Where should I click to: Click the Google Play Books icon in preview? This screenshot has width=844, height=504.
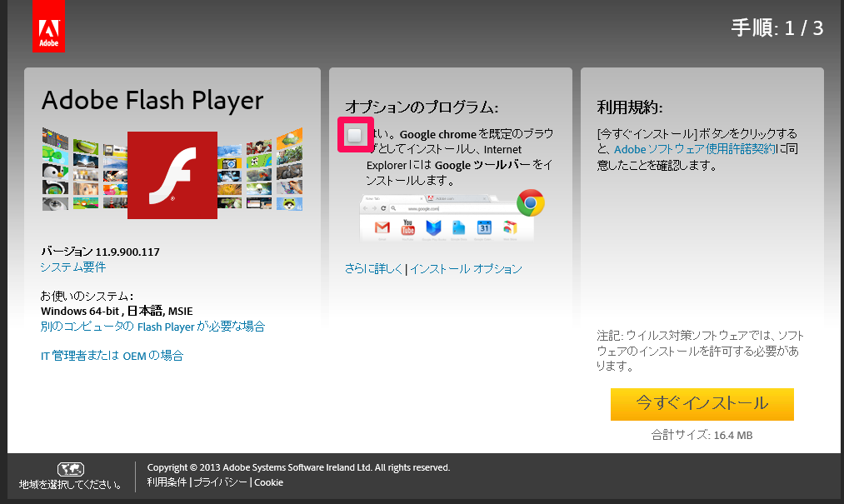pyautogui.click(x=433, y=227)
